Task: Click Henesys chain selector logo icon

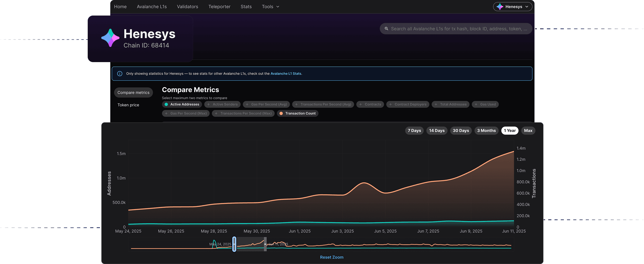Action: coord(500,7)
